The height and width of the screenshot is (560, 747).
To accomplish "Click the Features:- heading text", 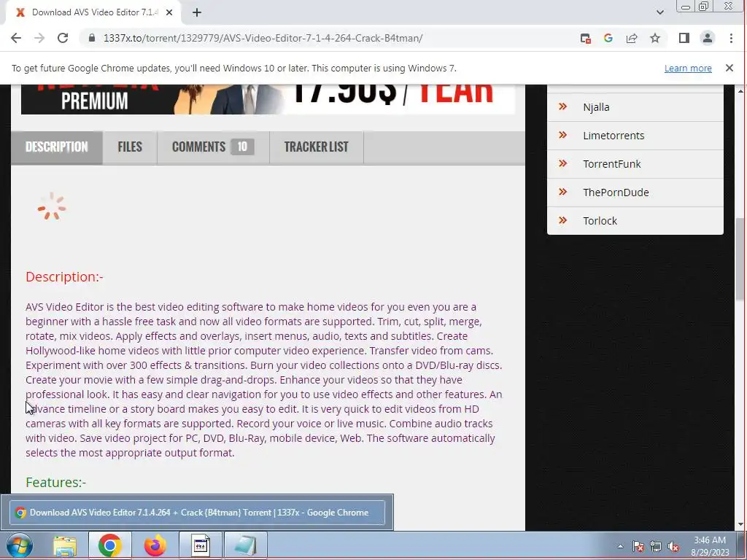I will pyautogui.click(x=55, y=483).
